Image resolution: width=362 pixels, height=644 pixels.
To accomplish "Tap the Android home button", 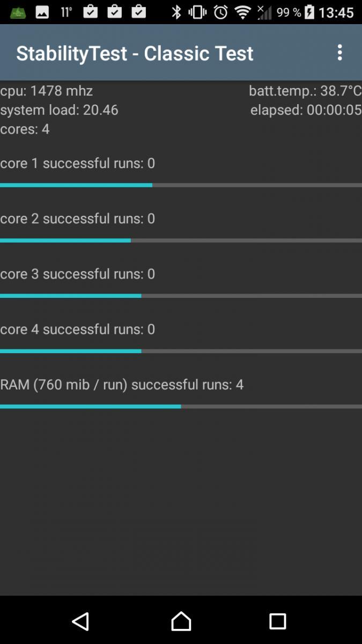I will click(x=181, y=621).
